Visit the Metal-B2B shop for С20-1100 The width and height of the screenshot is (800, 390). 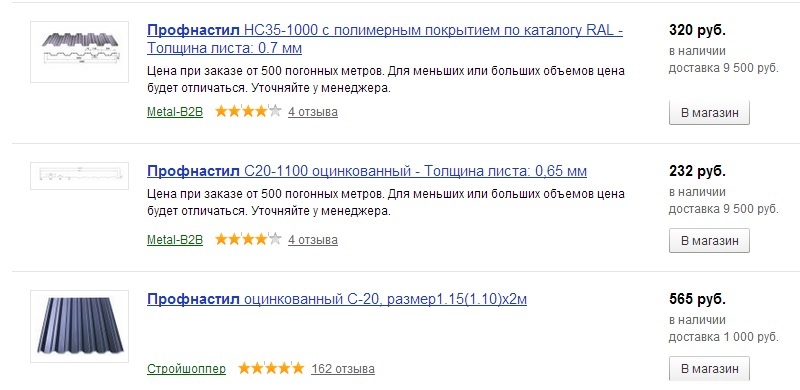(x=175, y=239)
